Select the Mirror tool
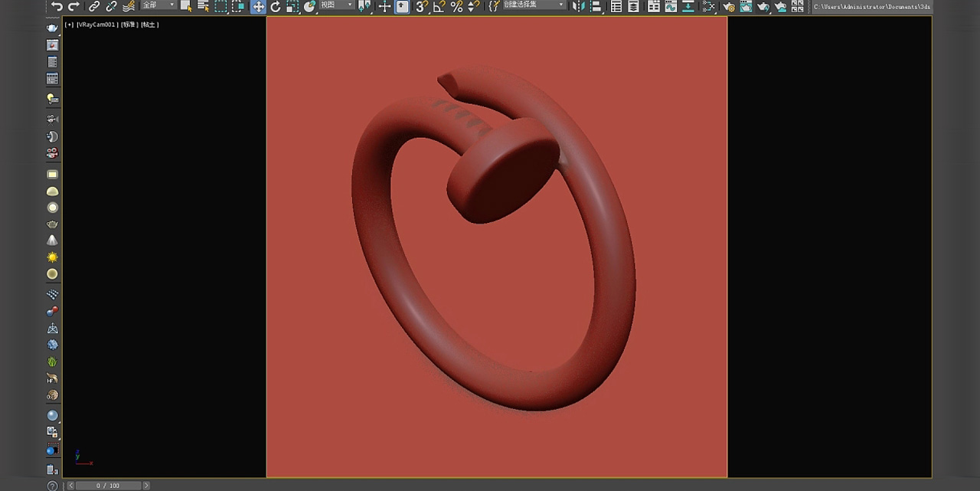The width and height of the screenshot is (980, 491). [x=579, y=6]
